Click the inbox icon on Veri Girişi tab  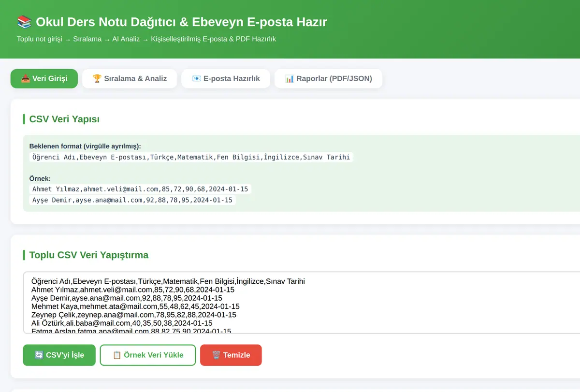(26, 78)
